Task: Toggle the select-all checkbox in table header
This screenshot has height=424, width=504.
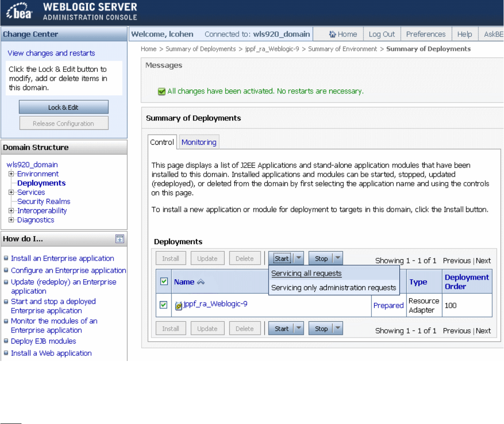Action: tap(163, 282)
